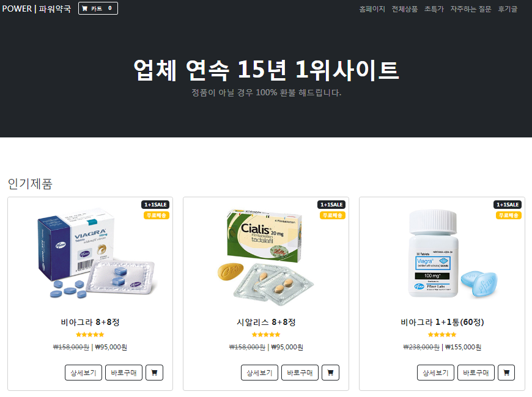Open the 초특가 deals page

tap(434, 9)
